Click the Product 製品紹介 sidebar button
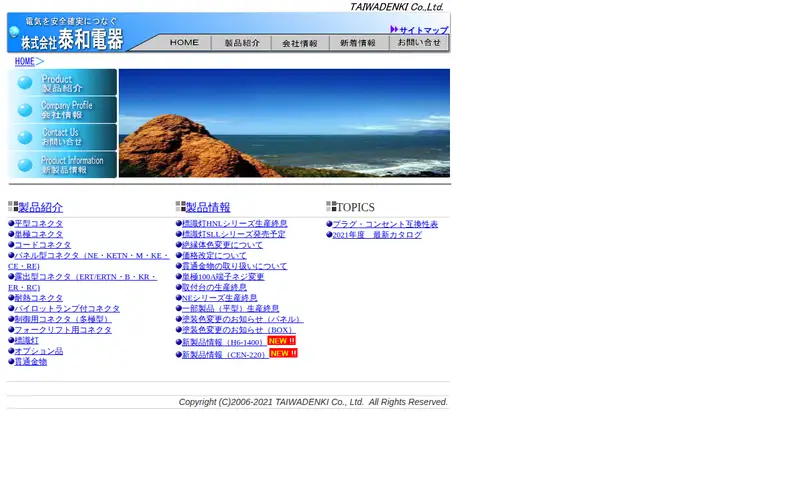800x500 pixels. tap(62, 82)
